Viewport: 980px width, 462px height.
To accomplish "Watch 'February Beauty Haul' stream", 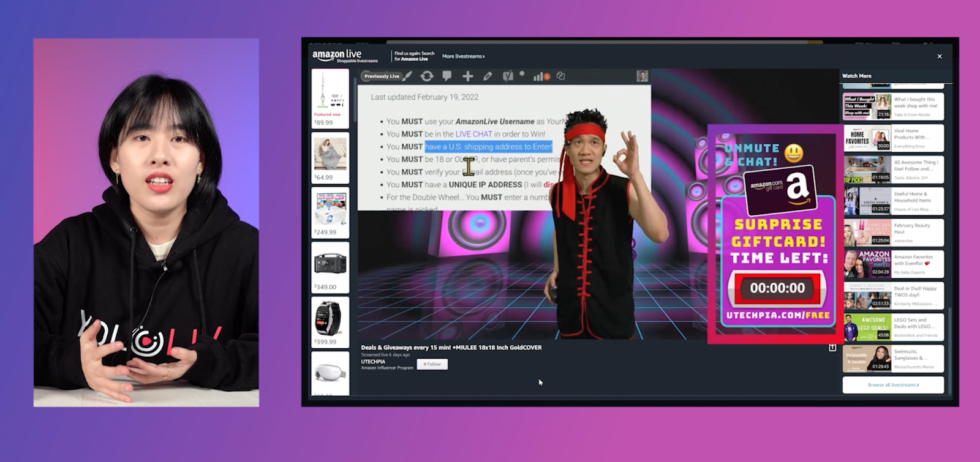I will coord(894,233).
